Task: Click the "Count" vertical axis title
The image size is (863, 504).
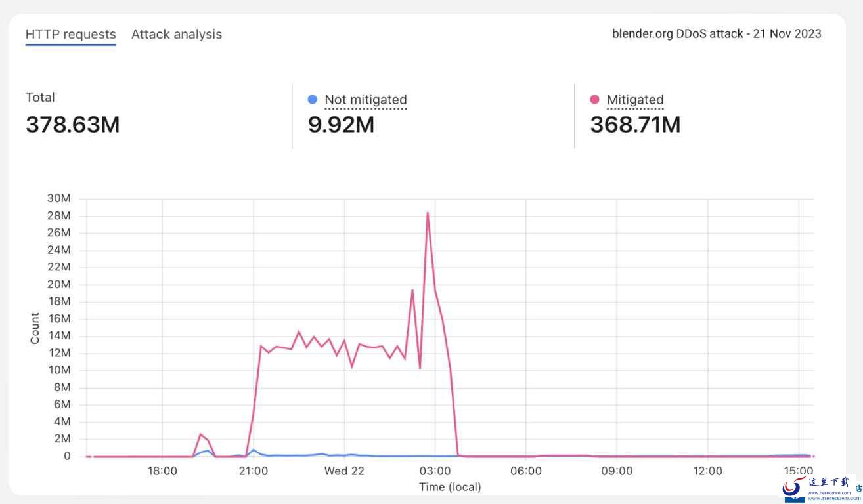Action: tap(35, 328)
